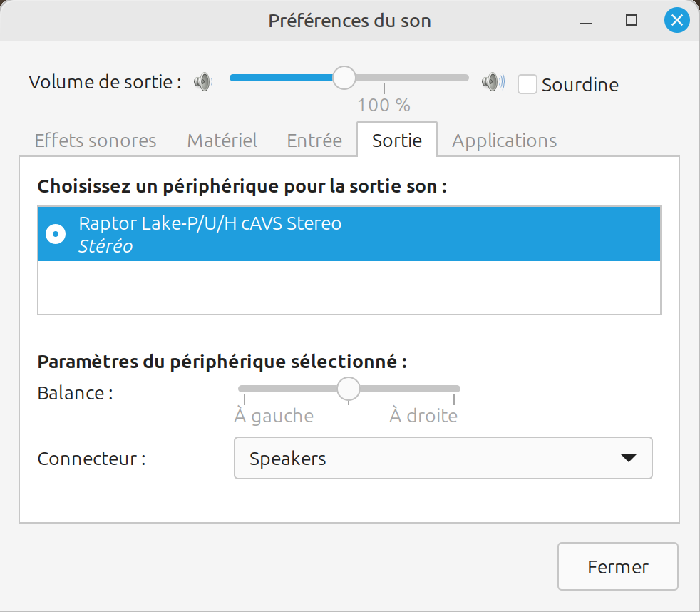Enable the Sourdine mute checkbox
The height and width of the screenshot is (612, 700).
tap(527, 84)
